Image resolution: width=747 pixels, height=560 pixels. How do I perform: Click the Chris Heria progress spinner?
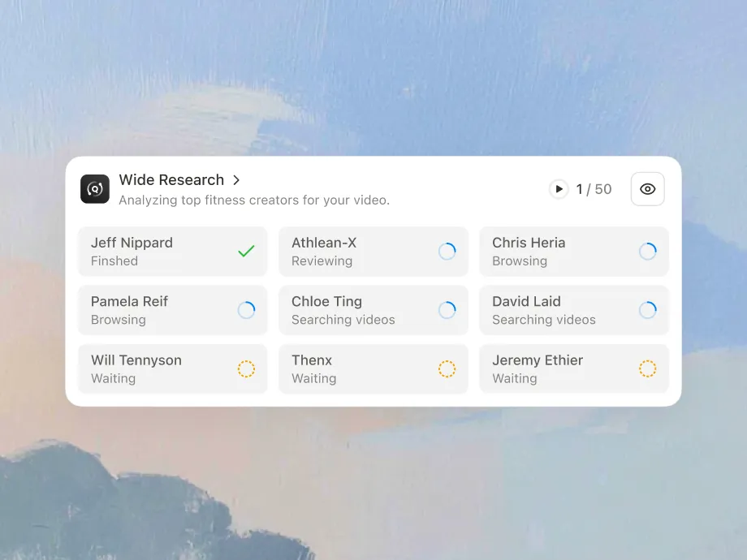647,252
